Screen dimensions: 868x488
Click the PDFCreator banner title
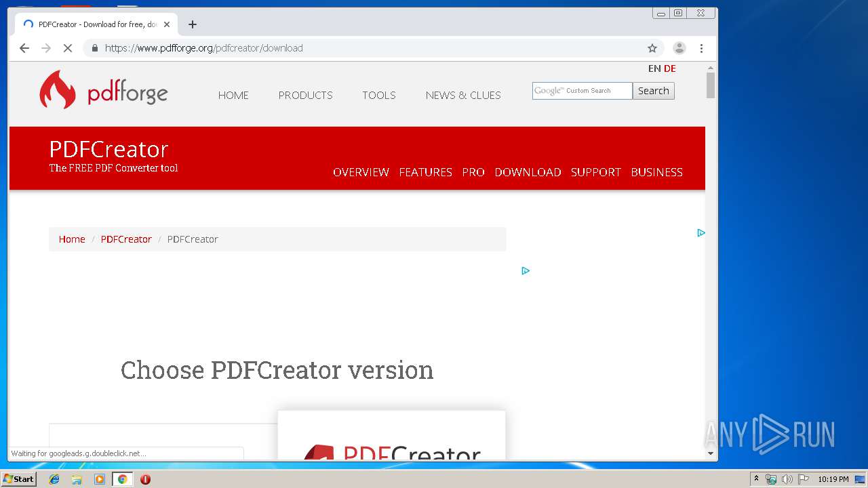tap(108, 149)
